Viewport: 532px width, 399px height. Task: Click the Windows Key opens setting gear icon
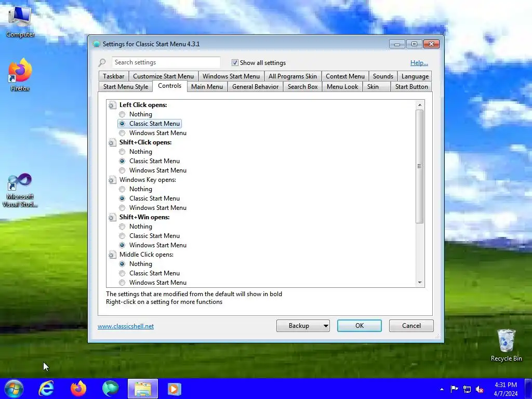point(112,180)
